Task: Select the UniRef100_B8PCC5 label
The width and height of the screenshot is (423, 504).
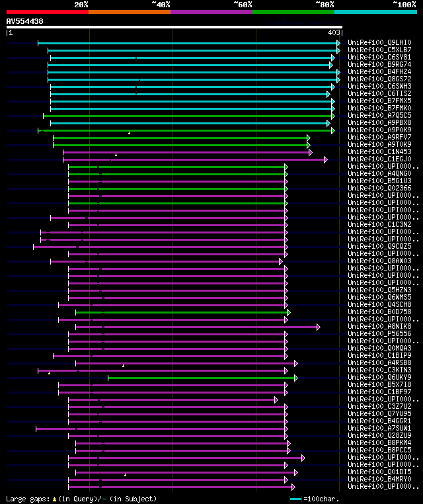Action: click(x=379, y=450)
